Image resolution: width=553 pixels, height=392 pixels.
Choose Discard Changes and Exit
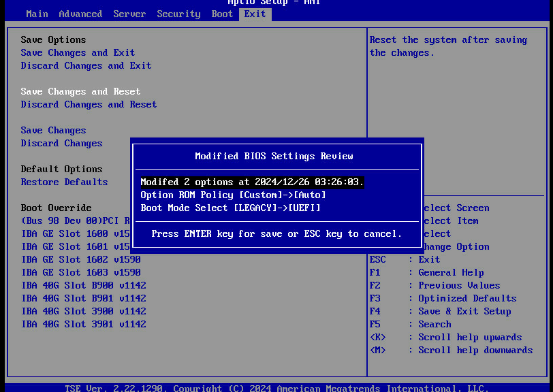(x=86, y=65)
